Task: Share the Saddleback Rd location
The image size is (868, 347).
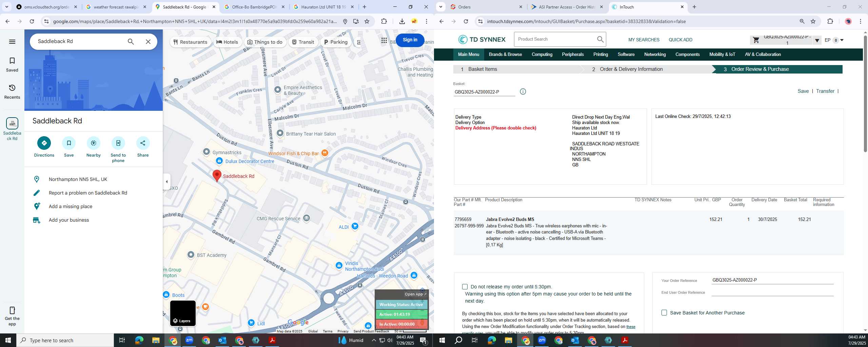Action: click(x=143, y=147)
